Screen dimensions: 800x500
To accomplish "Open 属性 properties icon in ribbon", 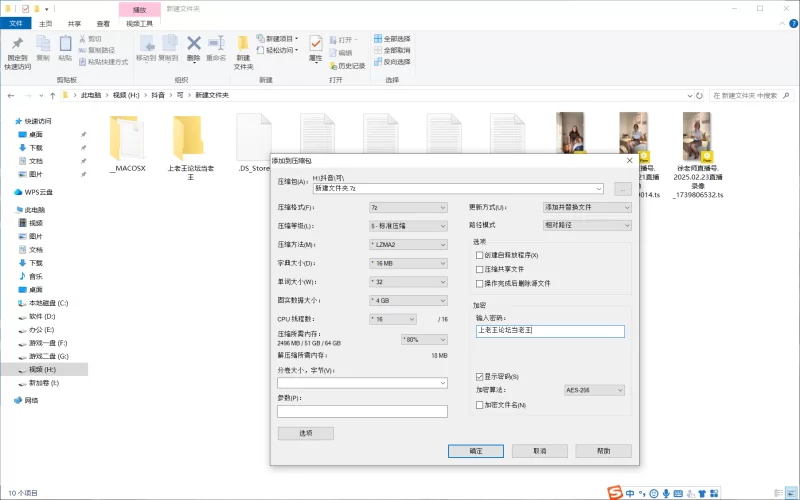I will [x=316, y=45].
